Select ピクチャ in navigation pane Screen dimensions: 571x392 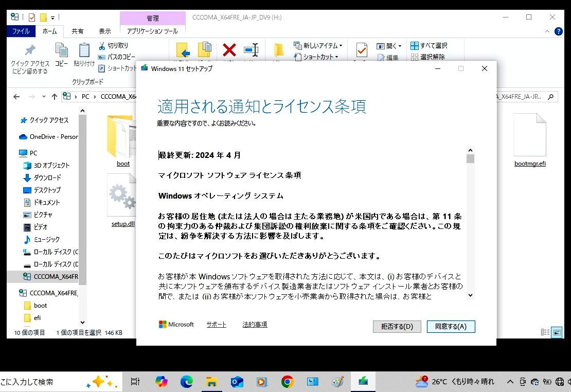[38, 215]
